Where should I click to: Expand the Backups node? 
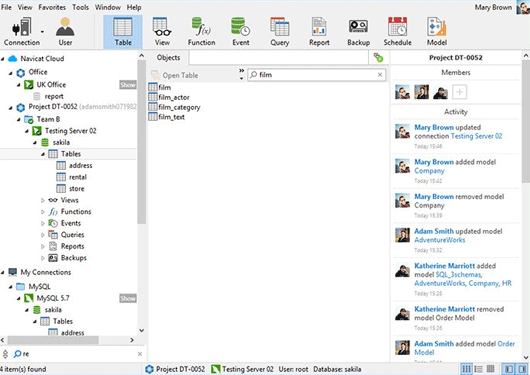tap(43, 258)
